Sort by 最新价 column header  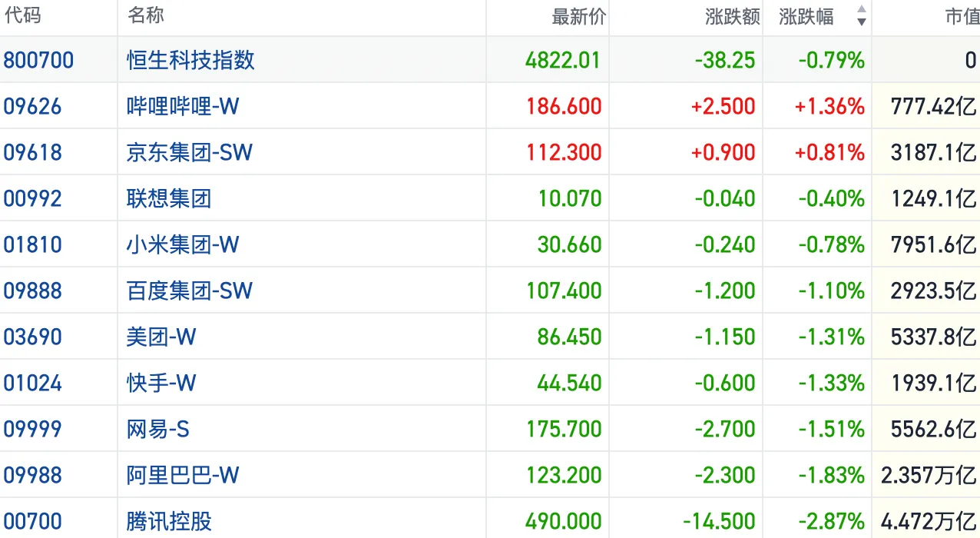coord(578,17)
